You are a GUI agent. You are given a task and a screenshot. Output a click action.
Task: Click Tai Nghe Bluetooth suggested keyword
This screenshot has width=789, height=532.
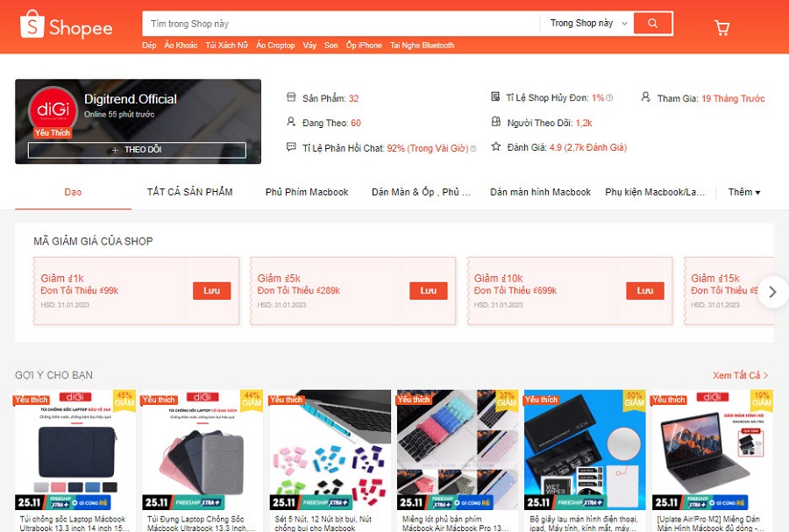click(423, 46)
